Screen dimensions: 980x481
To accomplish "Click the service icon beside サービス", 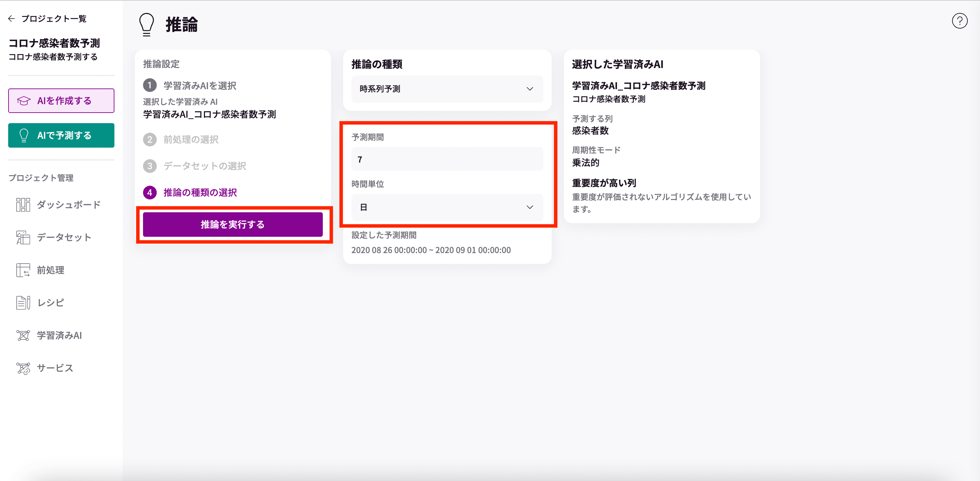I will click(x=23, y=368).
